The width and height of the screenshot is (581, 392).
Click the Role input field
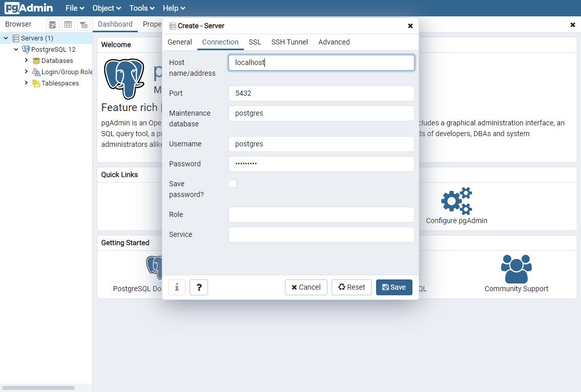(x=321, y=215)
